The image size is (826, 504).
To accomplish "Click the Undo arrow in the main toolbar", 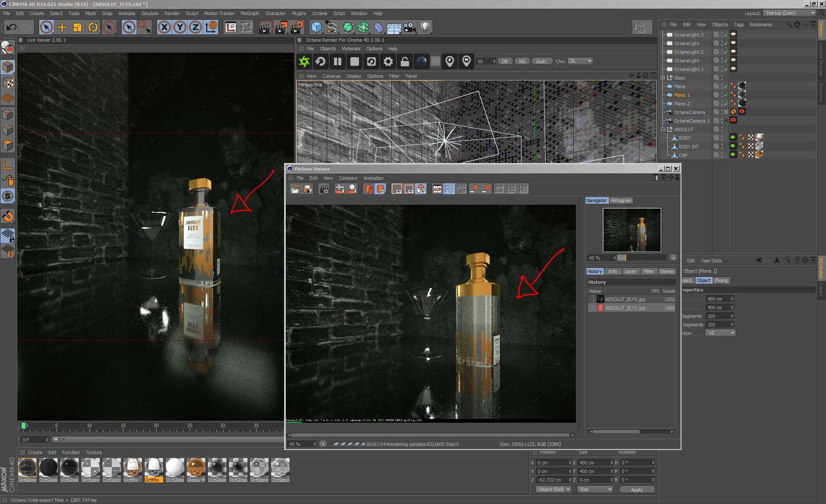I will pyautogui.click(x=11, y=27).
